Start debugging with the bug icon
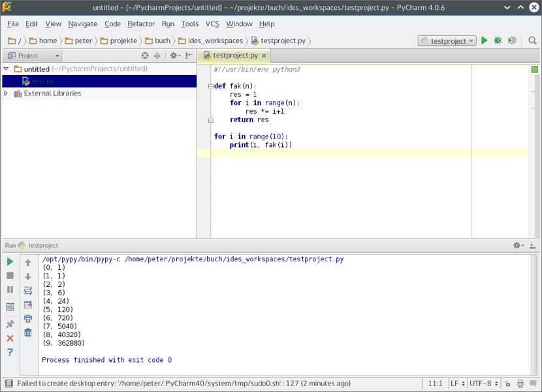Image resolution: width=542 pixels, height=392 pixels. (x=498, y=41)
